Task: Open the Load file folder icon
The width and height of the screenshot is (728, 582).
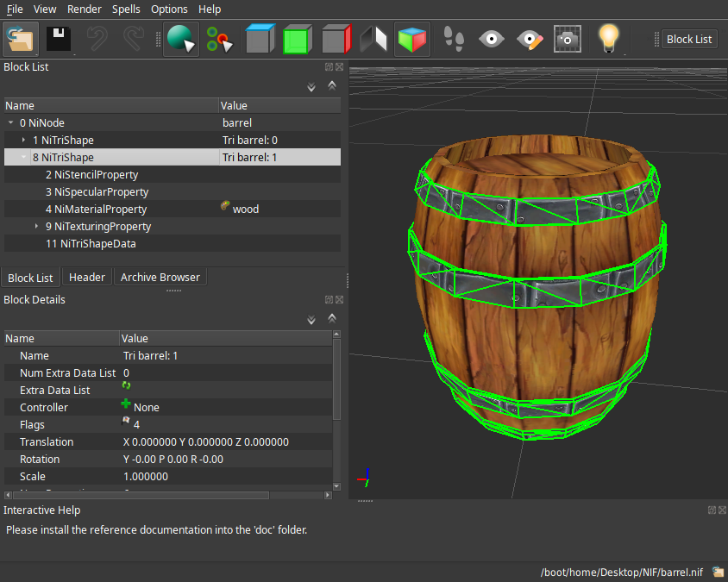Action: (21, 39)
